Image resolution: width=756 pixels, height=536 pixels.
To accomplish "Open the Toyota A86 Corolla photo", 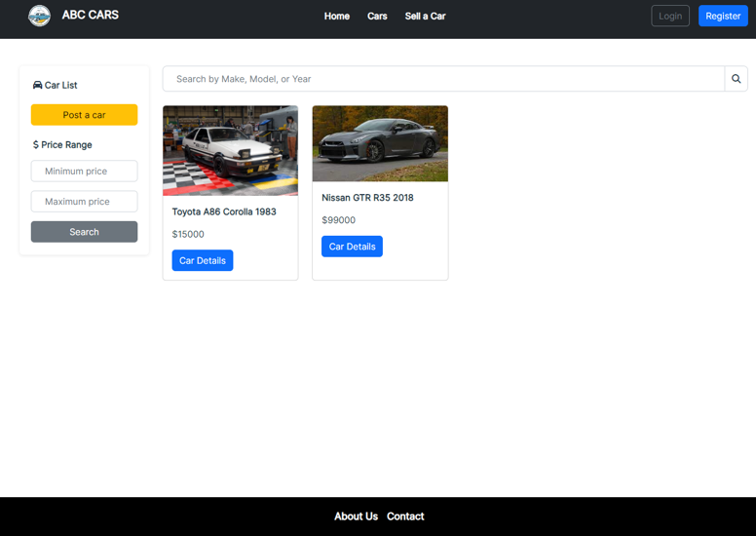I will [x=231, y=150].
